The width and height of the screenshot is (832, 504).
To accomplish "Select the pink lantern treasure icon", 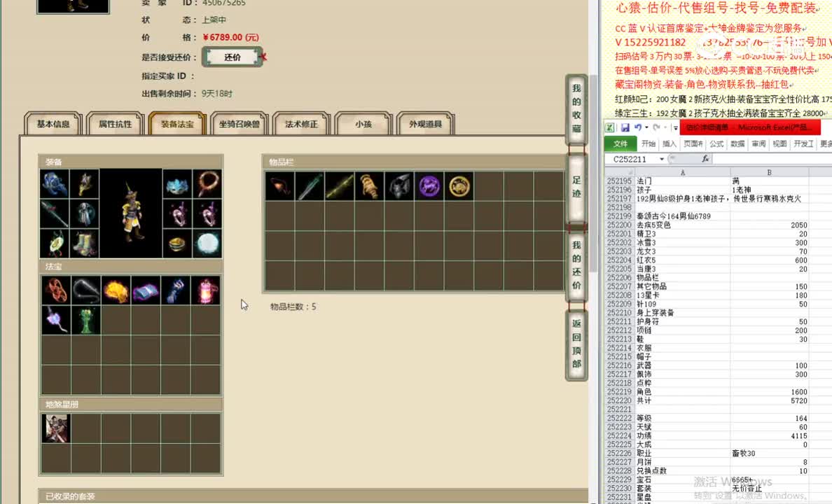I will 205,290.
